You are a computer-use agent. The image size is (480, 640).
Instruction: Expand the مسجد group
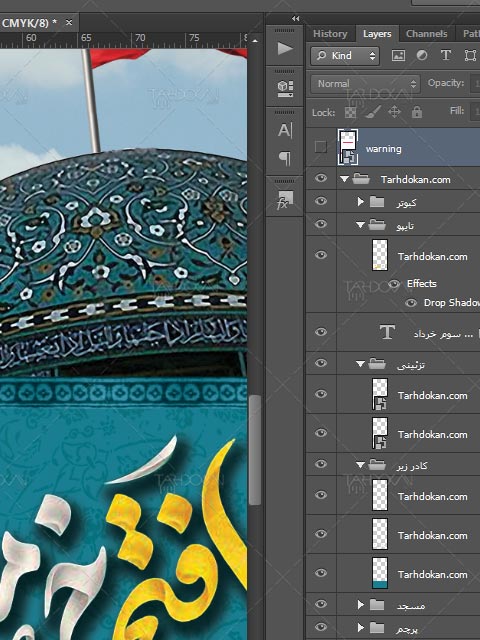click(x=360, y=605)
